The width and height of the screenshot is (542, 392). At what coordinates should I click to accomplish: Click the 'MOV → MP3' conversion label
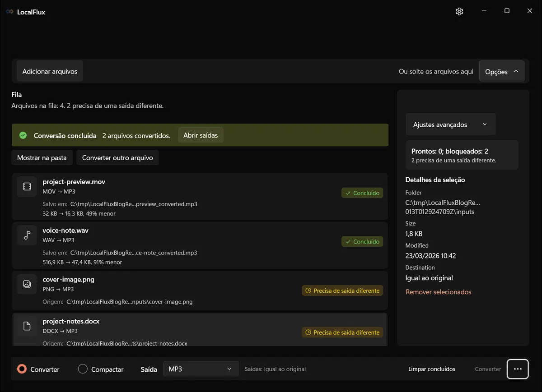pos(58,191)
